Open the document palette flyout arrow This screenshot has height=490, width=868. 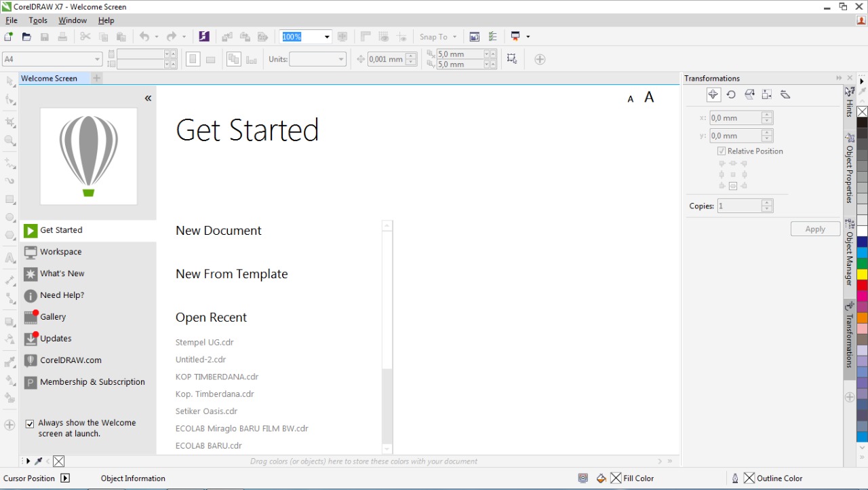tap(28, 461)
